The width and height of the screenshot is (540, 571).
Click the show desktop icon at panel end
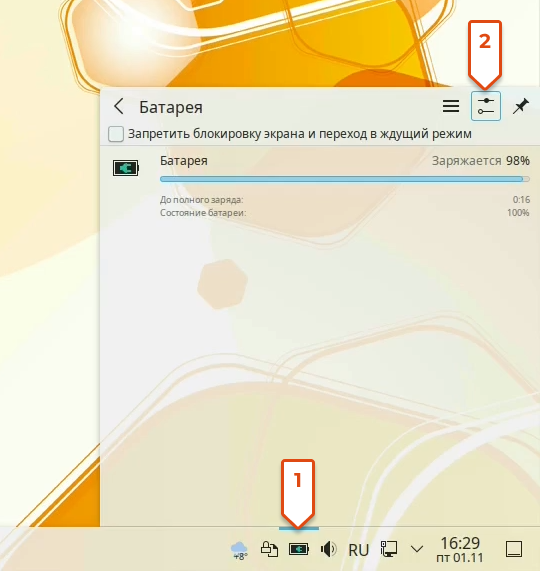coord(514,549)
